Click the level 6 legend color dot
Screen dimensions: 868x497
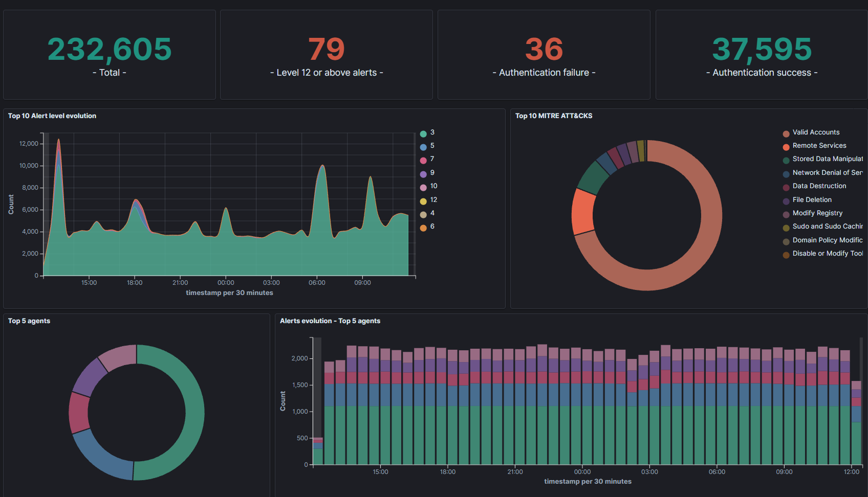point(423,228)
